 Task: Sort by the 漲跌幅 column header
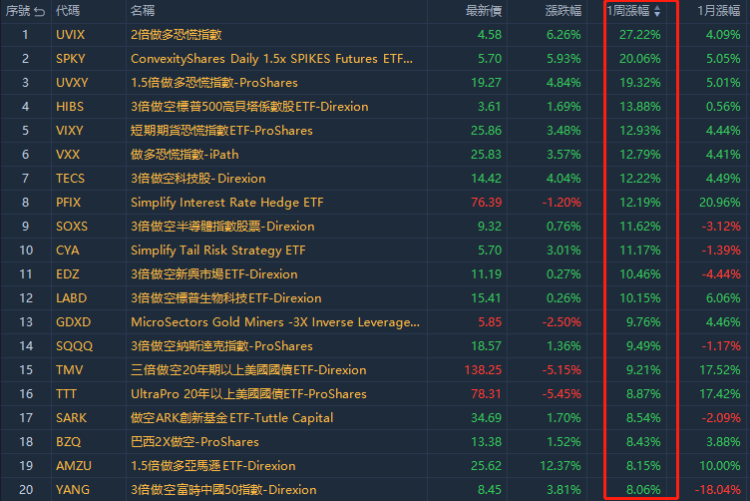pyautogui.click(x=563, y=11)
